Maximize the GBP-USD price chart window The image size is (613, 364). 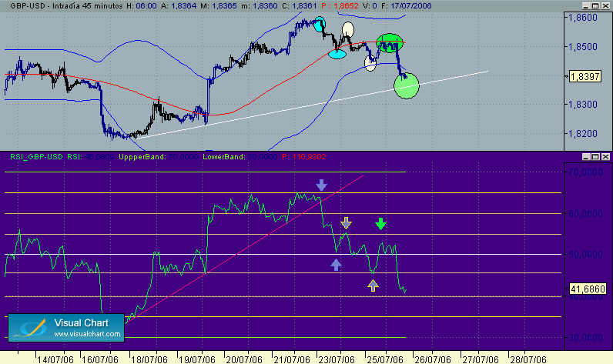pos(595,6)
